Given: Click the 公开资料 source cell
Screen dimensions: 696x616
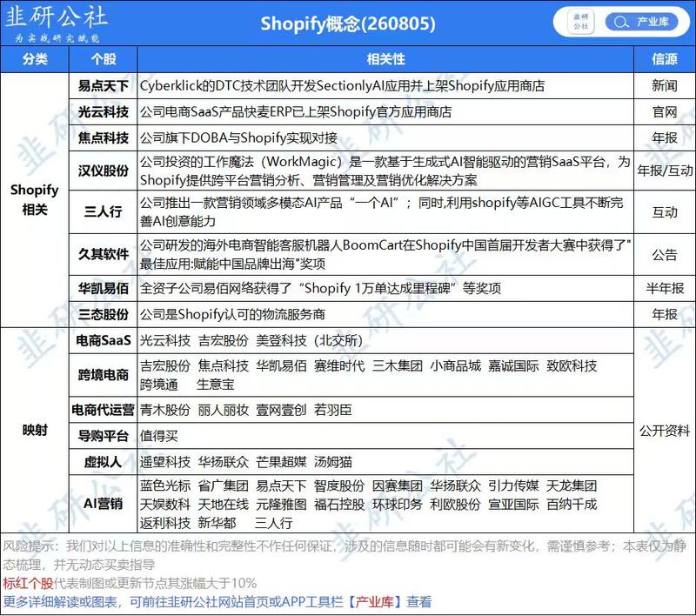Looking at the screenshot, I should pyautogui.click(x=665, y=430).
